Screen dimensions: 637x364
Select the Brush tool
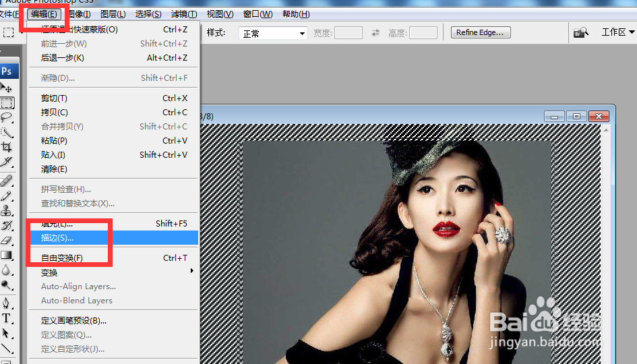click(7, 195)
